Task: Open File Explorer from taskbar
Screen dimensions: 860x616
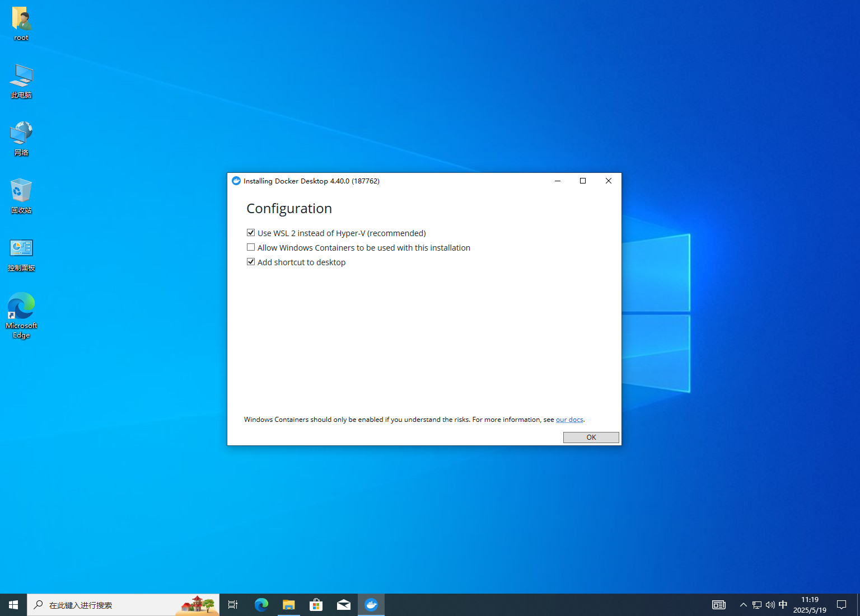Action: pyautogui.click(x=289, y=605)
